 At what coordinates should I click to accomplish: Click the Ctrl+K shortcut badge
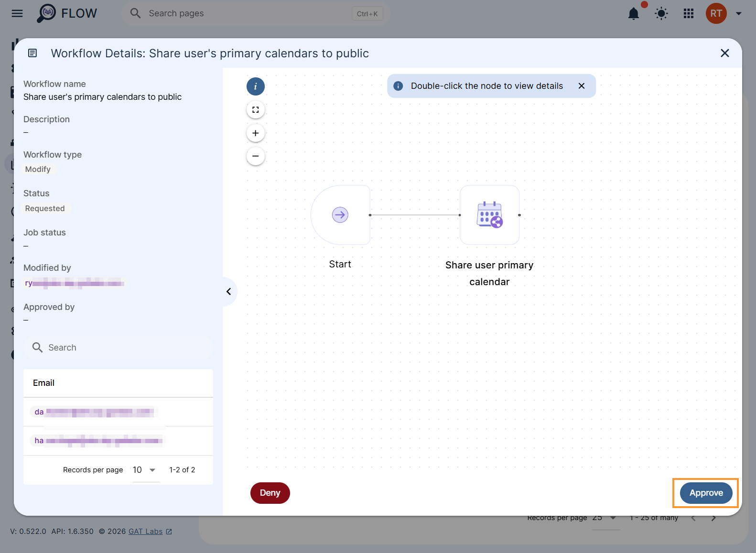tap(367, 14)
